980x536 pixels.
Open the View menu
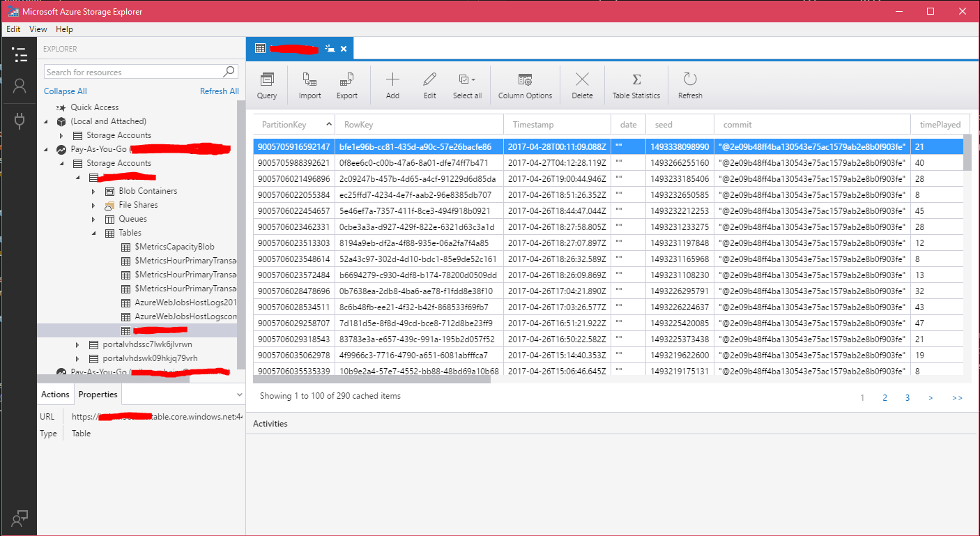coord(38,29)
